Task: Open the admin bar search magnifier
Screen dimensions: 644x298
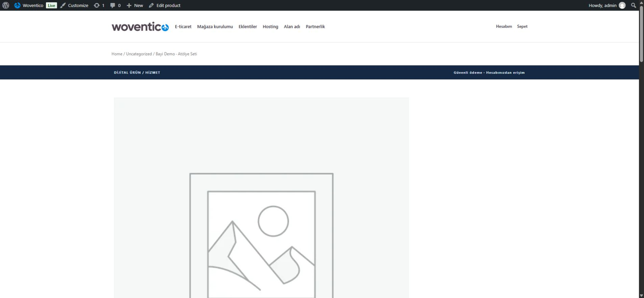Action: pos(634,6)
